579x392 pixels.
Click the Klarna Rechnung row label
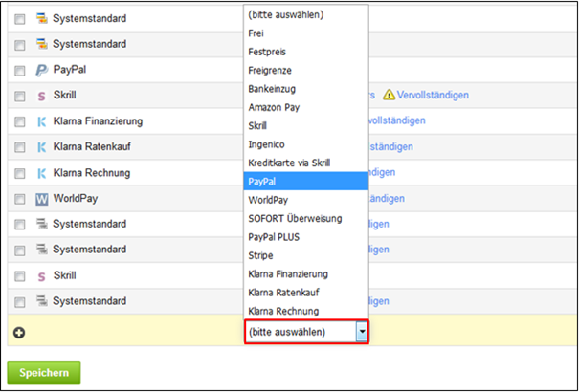pyautogui.click(x=92, y=173)
